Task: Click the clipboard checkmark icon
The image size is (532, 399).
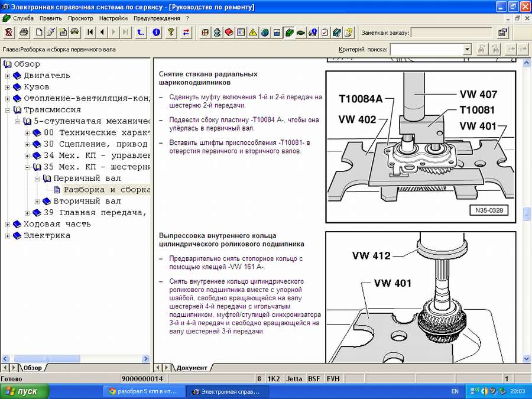Action: click(325, 33)
